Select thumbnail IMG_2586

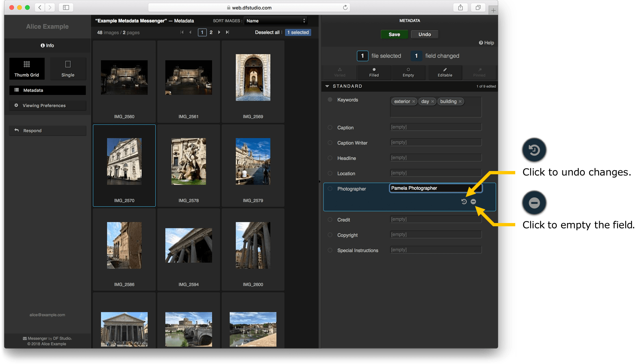(124, 249)
